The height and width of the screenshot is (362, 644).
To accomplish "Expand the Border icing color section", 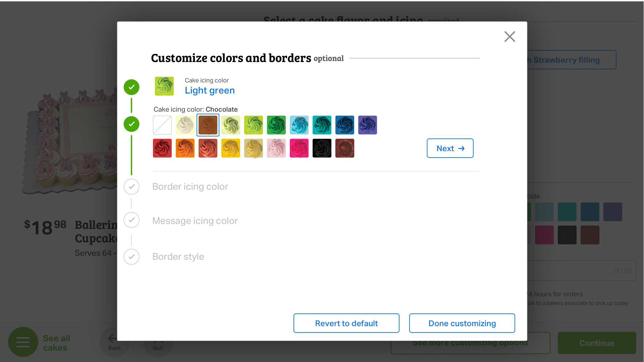I will coord(190,187).
